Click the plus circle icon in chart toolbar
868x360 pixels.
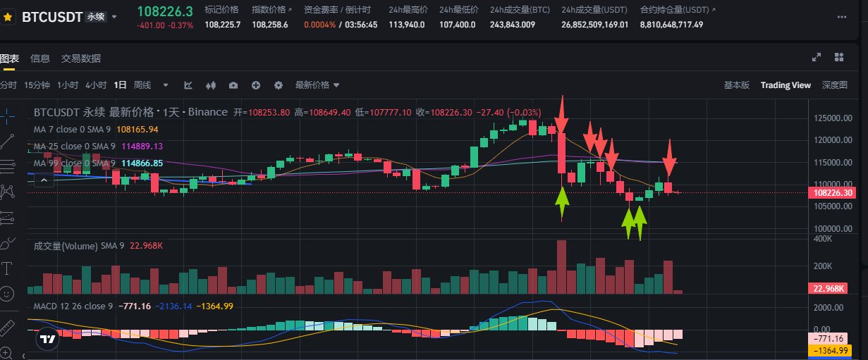(256, 85)
